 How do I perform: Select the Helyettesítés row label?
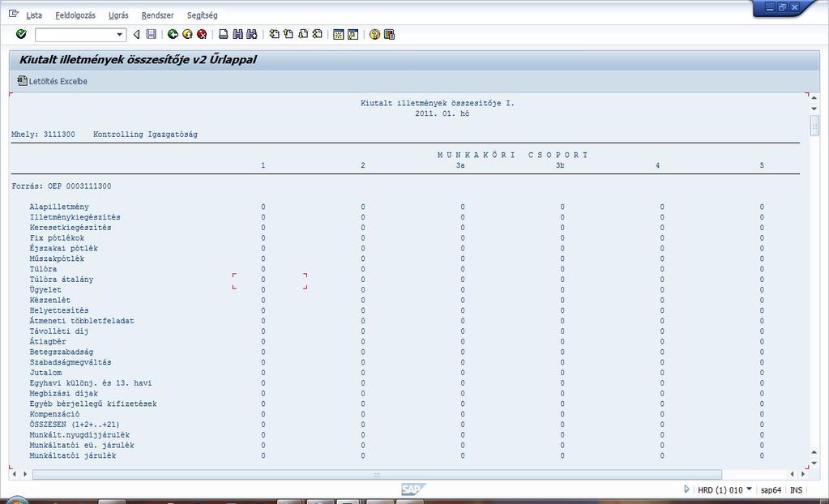point(59,310)
